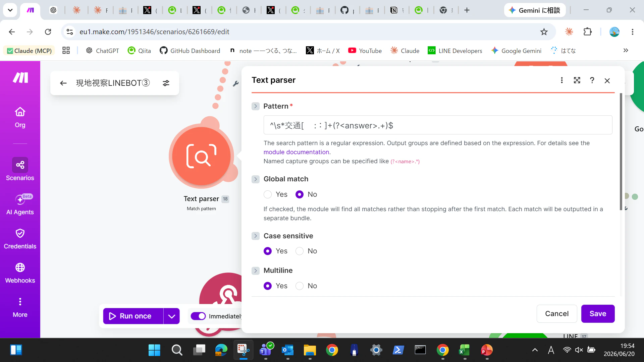
Task: Select Yes for Global match
Action: pos(268,194)
